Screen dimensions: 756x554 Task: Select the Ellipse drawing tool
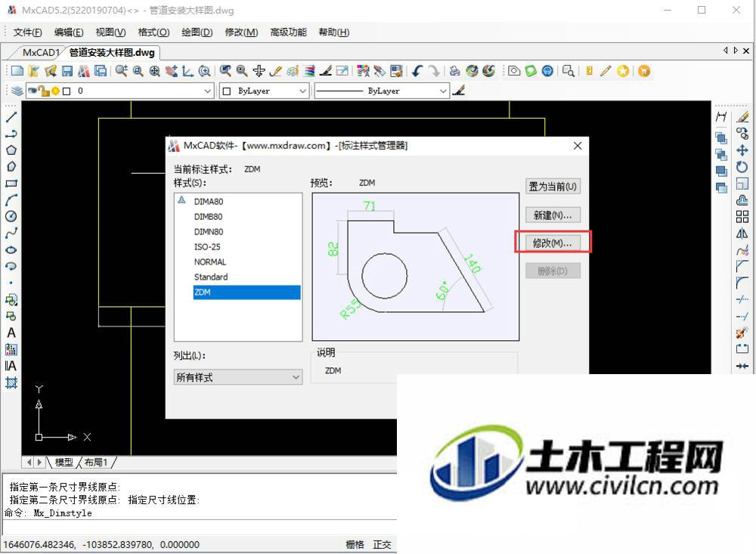11,249
